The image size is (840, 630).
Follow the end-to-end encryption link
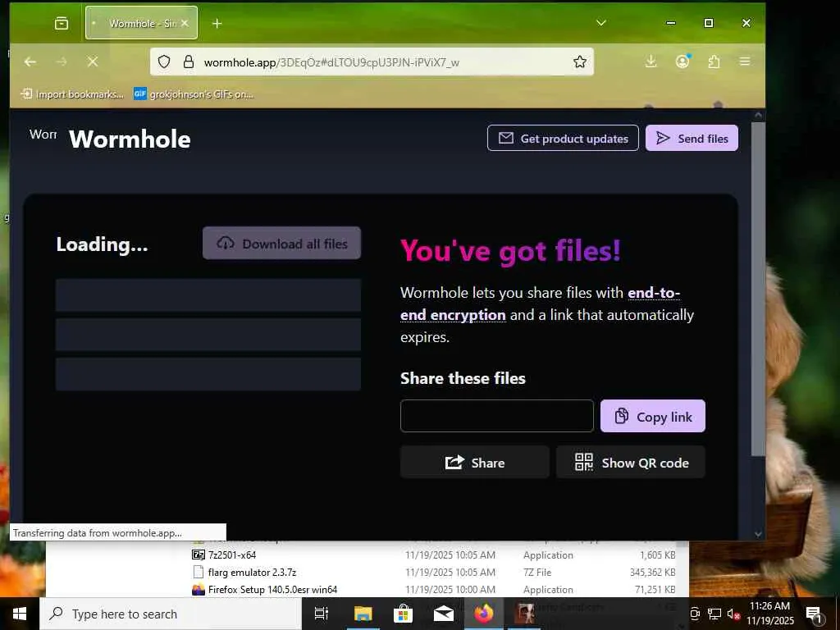(541, 304)
